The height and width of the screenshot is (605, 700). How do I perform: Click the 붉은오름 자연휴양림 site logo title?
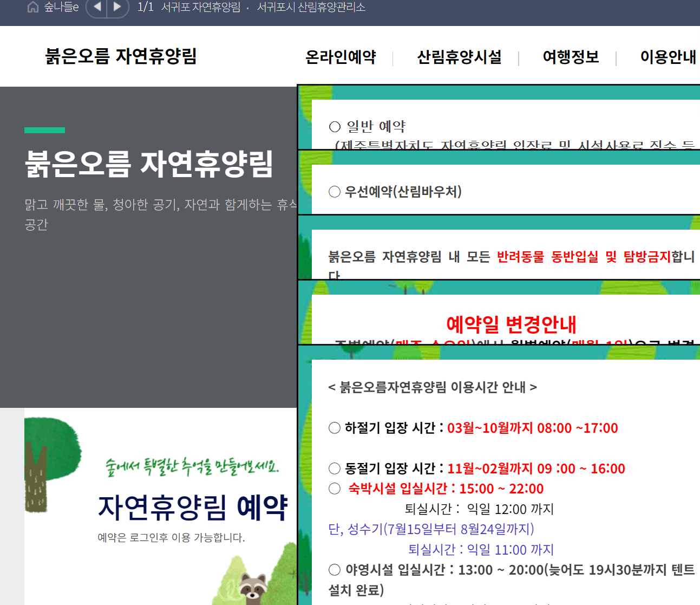click(x=121, y=56)
